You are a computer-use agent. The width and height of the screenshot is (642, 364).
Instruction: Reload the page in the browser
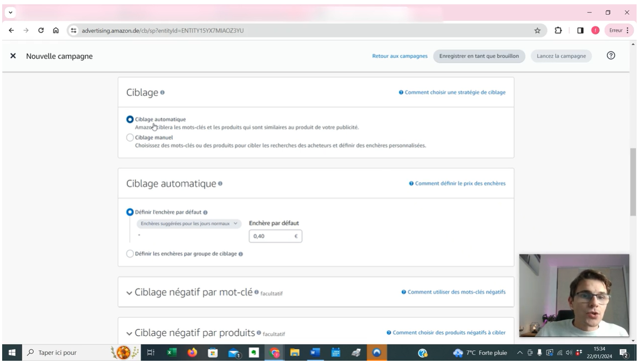tap(41, 31)
